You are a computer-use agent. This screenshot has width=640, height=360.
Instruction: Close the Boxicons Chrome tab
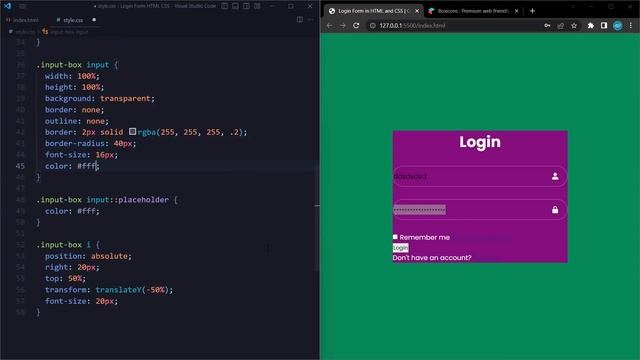click(516, 11)
